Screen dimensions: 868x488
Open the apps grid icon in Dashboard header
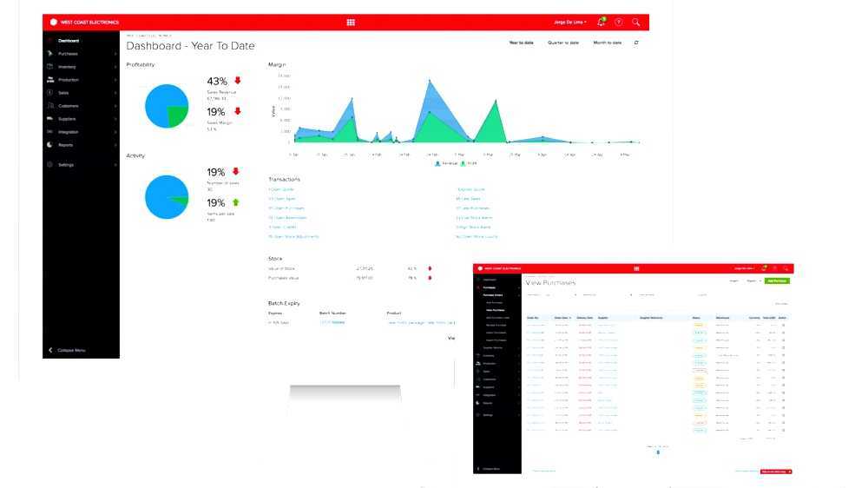coord(351,23)
